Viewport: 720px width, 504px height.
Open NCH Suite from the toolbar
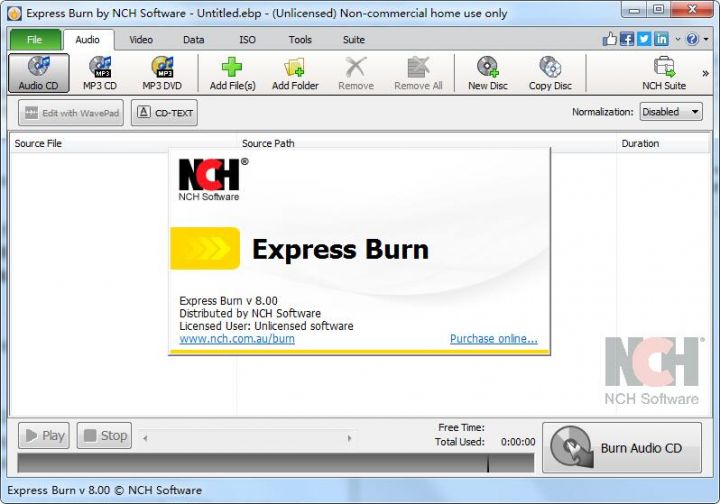tap(663, 73)
